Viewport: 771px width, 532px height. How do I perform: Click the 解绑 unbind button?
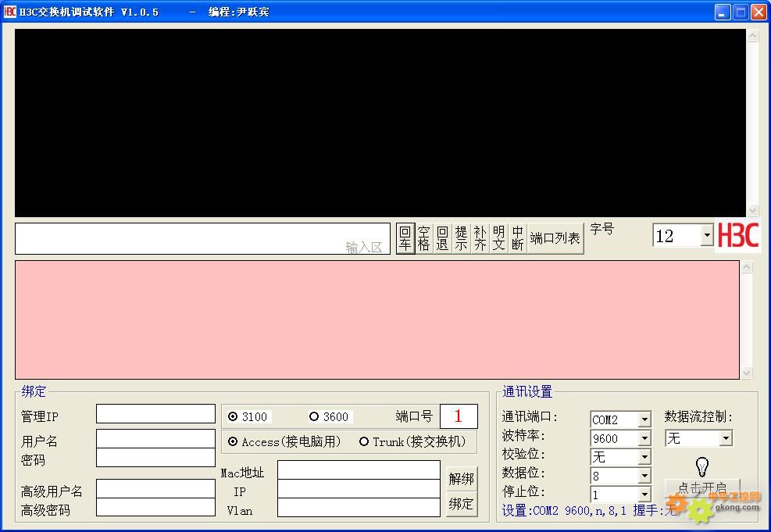click(461, 478)
